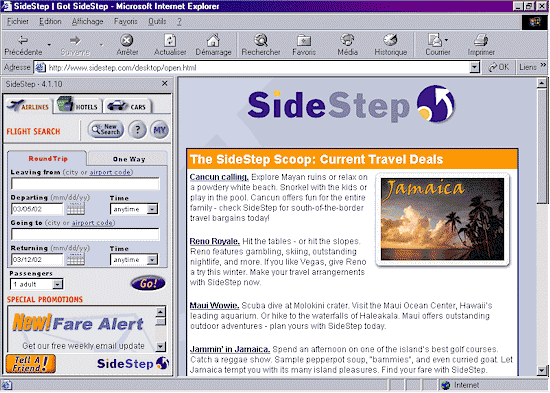Close the SideStep sidebar panel
Screen dimensions: 550x393
point(165,84)
